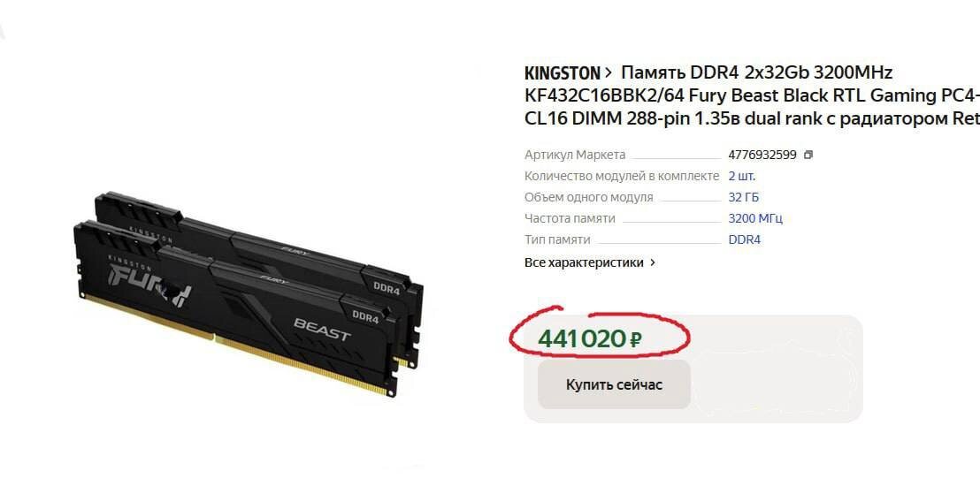Click the Купить сейчас button
This screenshot has width=980, height=486.
pyautogui.click(x=615, y=384)
